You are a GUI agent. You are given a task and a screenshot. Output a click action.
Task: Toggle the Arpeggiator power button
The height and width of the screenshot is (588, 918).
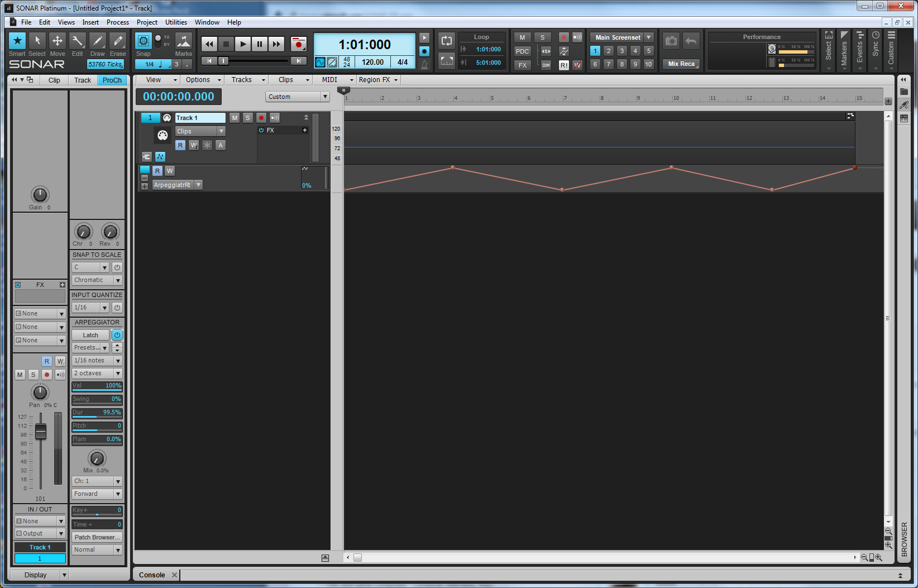tap(117, 335)
